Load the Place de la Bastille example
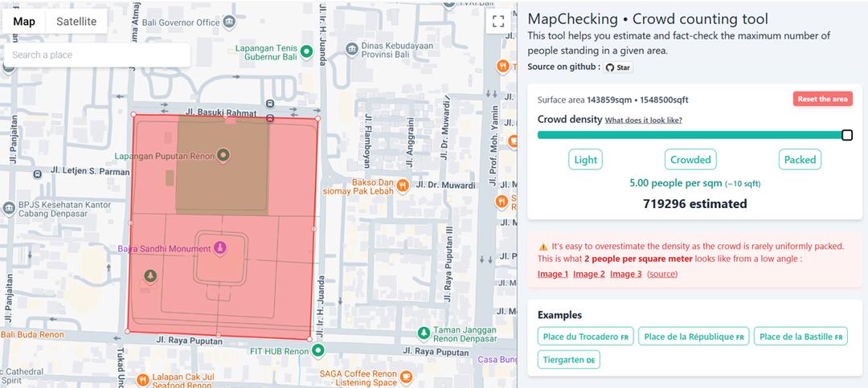868x388 pixels. coord(800,337)
